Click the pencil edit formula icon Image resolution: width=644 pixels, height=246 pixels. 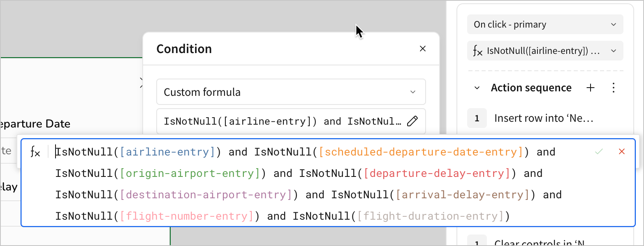click(412, 121)
